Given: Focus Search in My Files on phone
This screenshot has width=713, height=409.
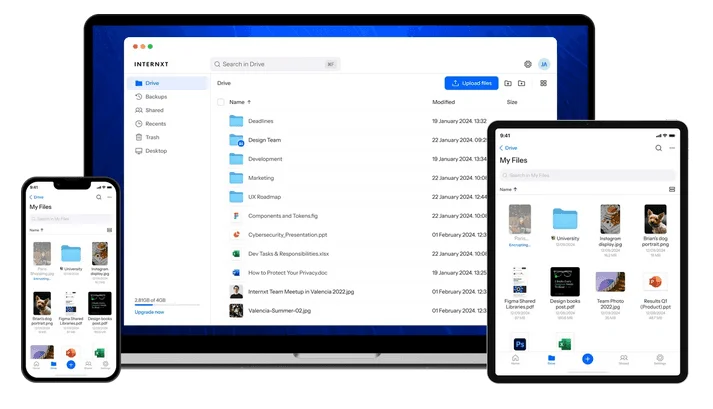Looking at the screenshot, I should point(71,219).
